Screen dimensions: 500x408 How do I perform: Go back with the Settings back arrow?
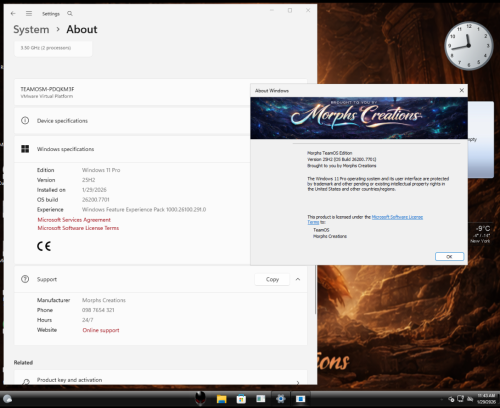13,13
